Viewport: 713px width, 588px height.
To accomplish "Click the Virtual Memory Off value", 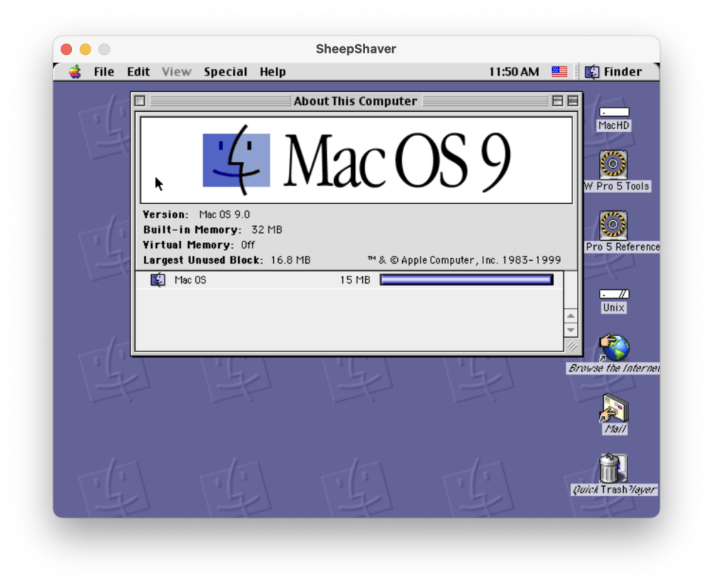I will tap(248, 245).
